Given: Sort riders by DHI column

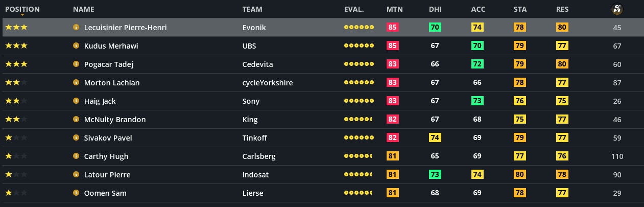Looking at the screenshot, I should pyautogui.click(x=435, y=9).
